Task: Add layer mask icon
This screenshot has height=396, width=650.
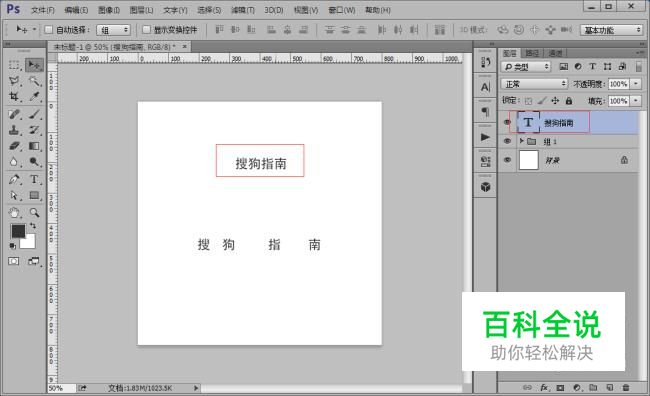Action: (x=560, y=387)
